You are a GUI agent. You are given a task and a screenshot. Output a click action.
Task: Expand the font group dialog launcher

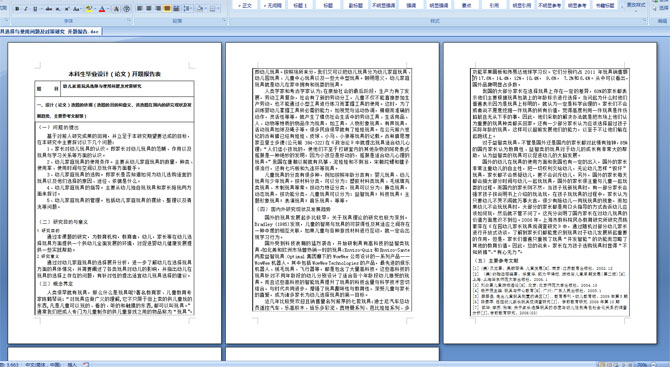129,20
